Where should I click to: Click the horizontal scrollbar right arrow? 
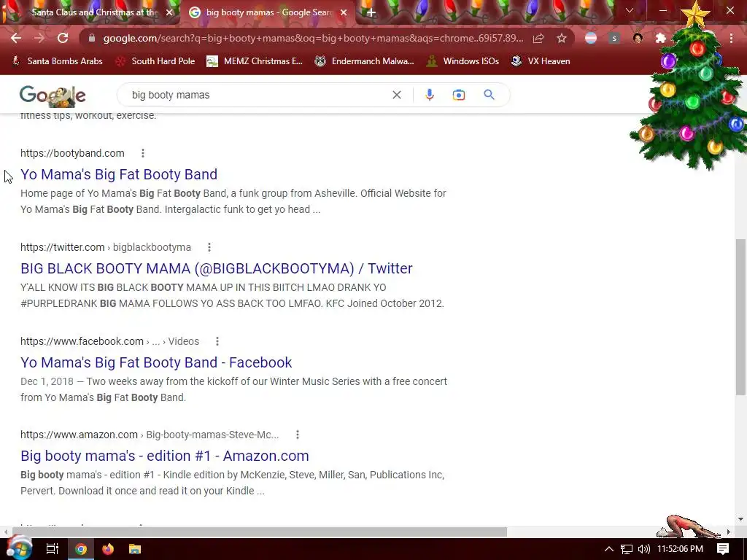tap(728, 532)
